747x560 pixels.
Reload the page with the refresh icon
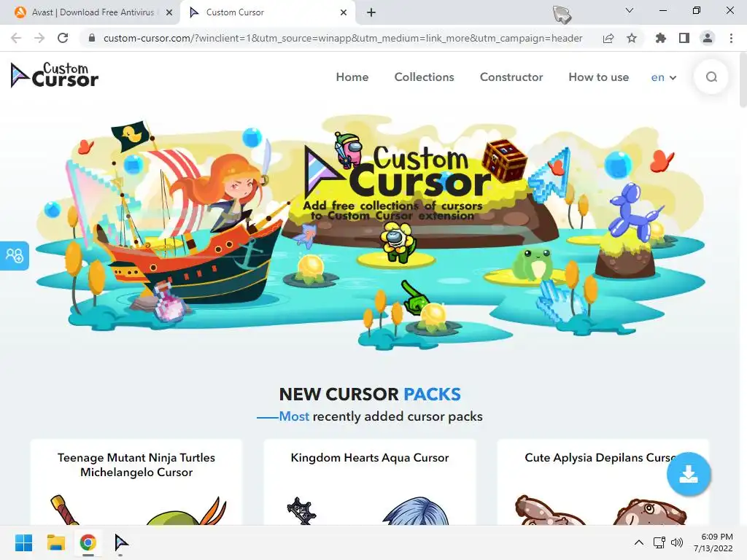pos(63,38)
